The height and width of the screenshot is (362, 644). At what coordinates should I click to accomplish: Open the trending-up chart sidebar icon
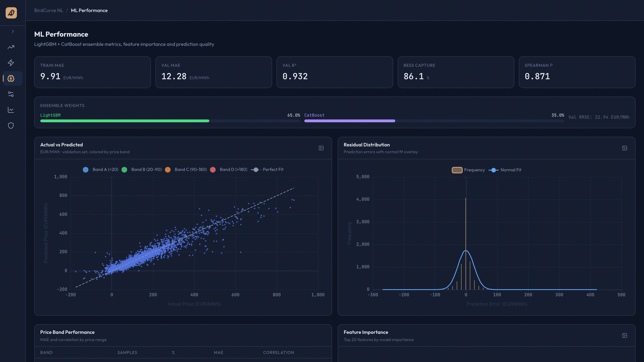(x=11, y=47)
